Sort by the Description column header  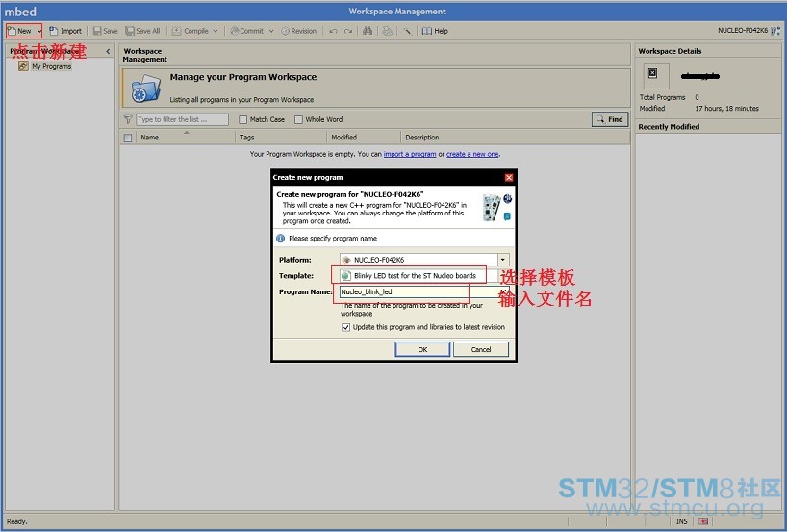coord(515,137)
